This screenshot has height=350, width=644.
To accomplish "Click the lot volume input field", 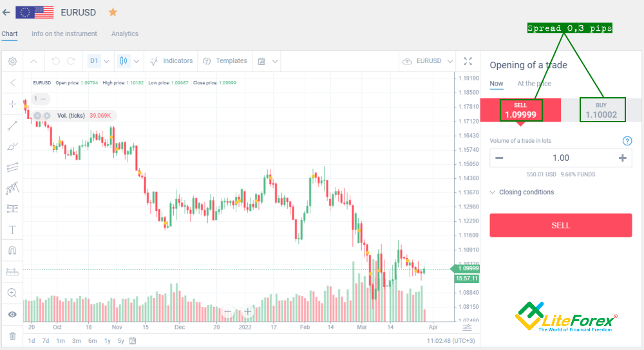I will (x=561, y=158).
